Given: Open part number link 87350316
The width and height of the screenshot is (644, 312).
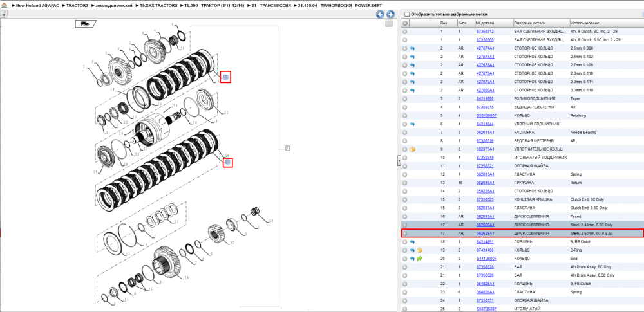Looking at the screenshot, I should click(x=485, y=141).
